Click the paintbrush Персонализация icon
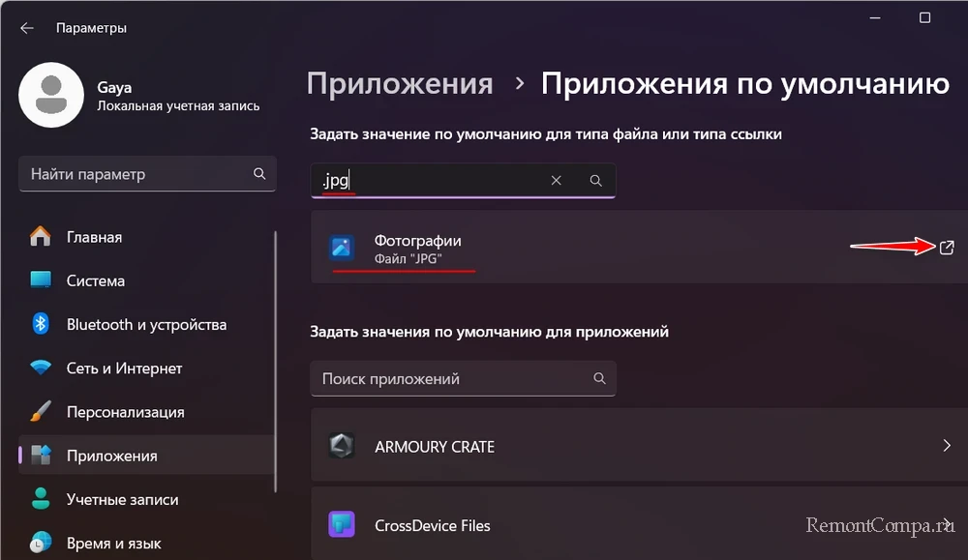This screenshot has width=968, height=560. (41, 411)
